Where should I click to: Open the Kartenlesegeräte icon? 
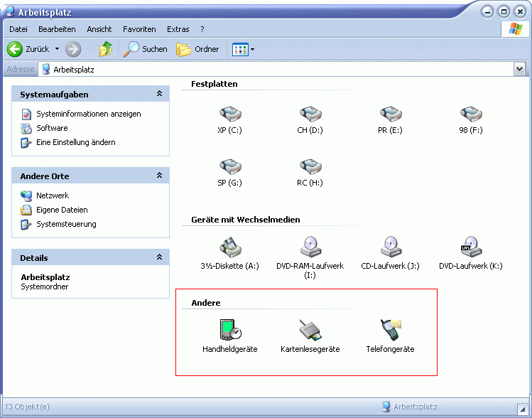pos(310,331)
